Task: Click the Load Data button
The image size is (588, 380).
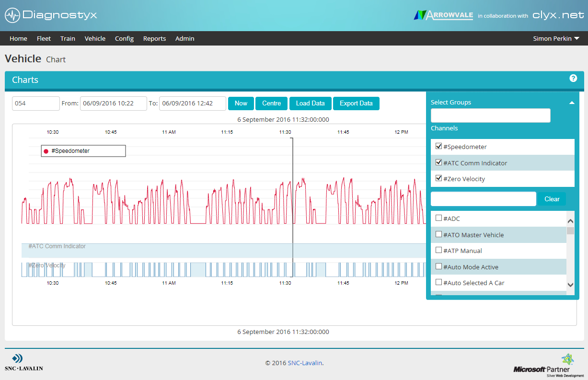Action: point(311,104)
